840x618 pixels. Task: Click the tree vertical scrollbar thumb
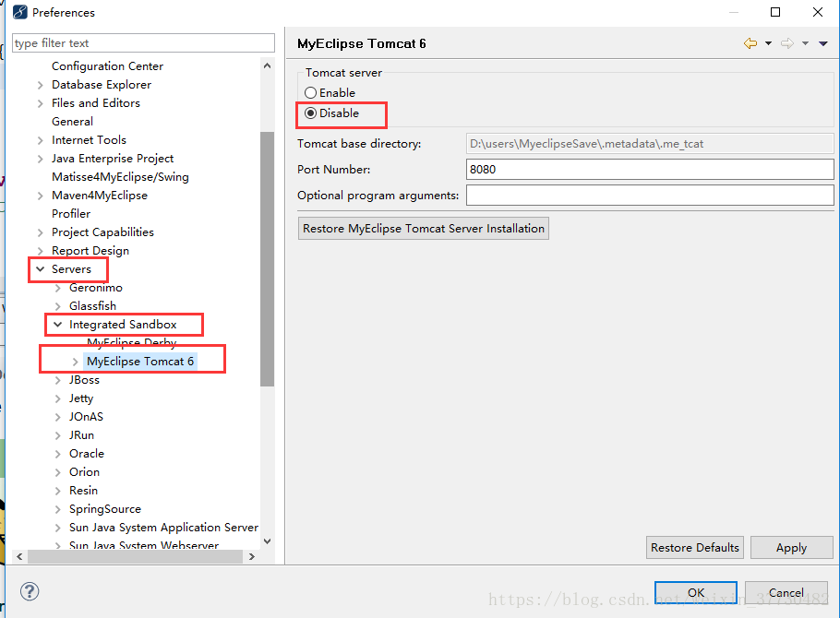pos(268,258)
